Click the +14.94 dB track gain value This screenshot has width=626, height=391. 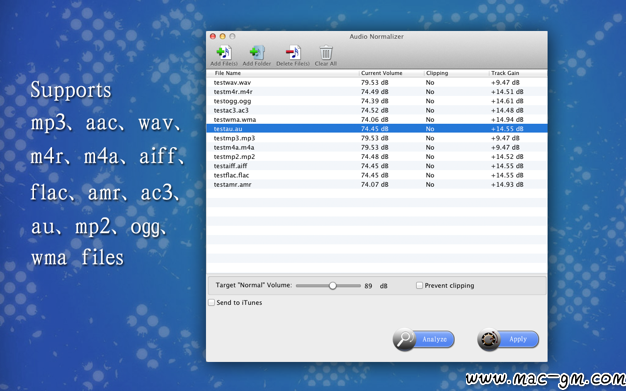pos(507,119)
